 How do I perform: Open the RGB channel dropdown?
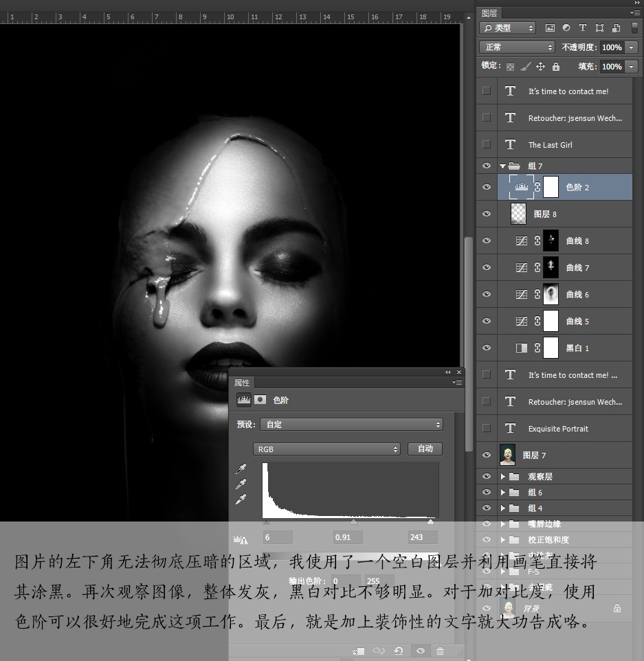(326, 449)
